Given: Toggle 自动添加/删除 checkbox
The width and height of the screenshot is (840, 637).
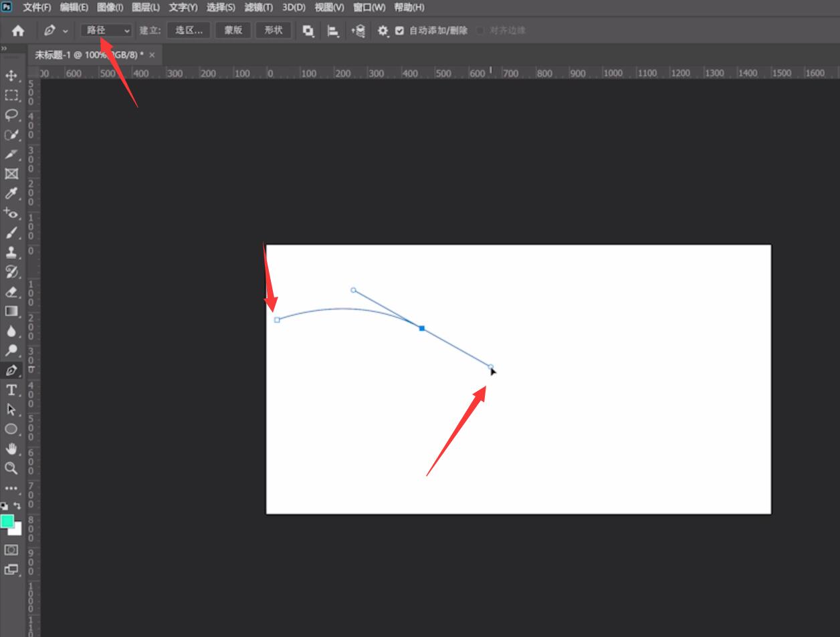Looking at the screenshot, I should [x=400, y=30].
